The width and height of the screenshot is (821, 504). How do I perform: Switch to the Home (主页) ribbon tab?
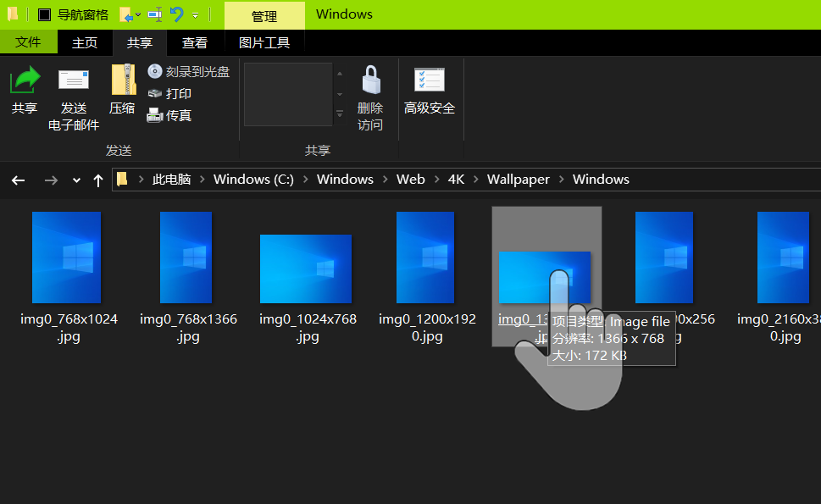85,42
